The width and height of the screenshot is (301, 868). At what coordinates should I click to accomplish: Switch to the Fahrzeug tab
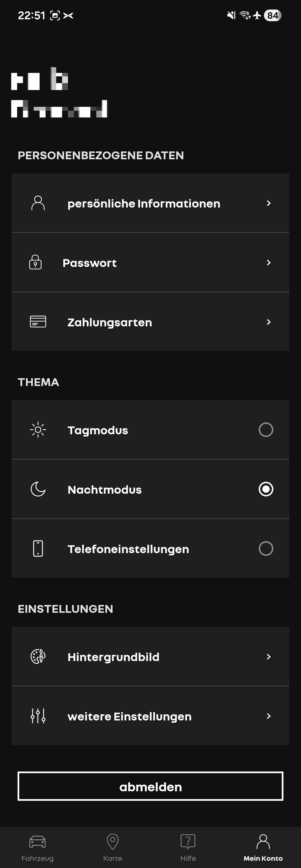tap(37, 847)
